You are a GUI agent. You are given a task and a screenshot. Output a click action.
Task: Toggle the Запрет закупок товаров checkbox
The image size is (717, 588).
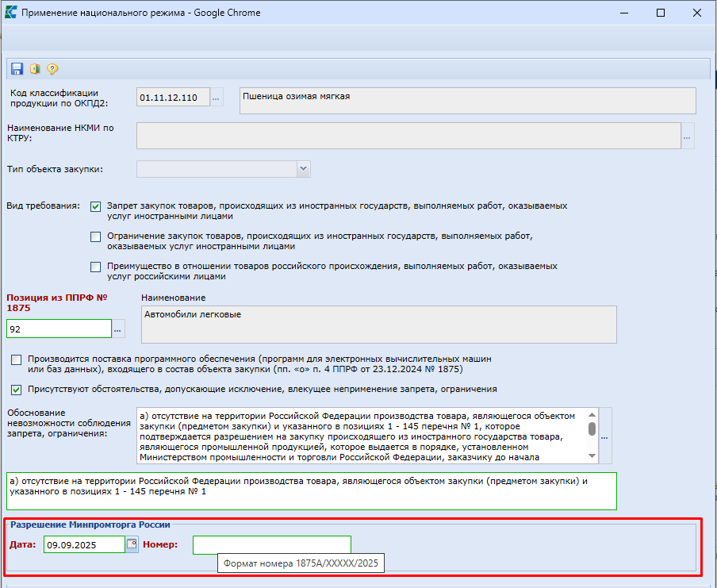coord(95,207)
